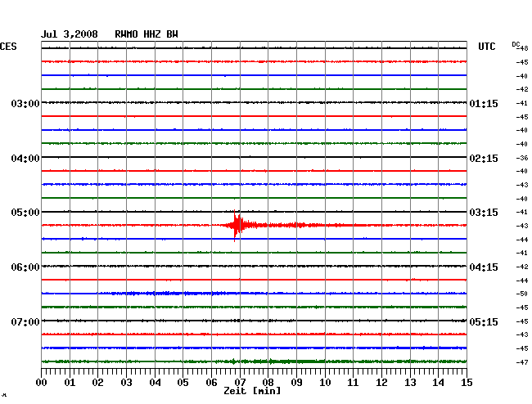532x404 pixels.
Task: Click the minute axis tick label "07"
Action: pos(240,382)
